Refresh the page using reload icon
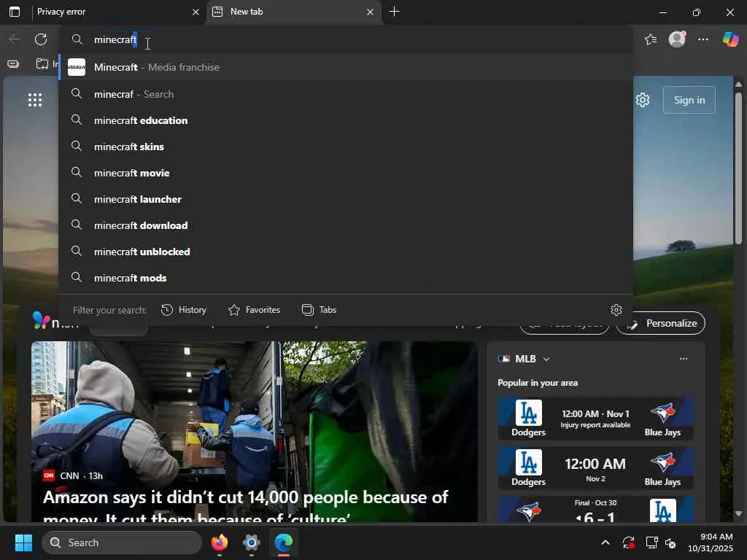 point(41,39)
